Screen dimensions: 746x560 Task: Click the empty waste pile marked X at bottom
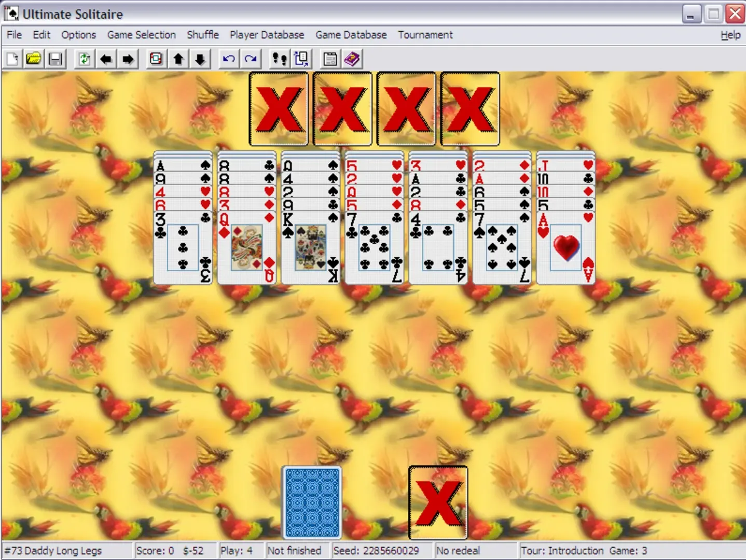pos(438,502)
